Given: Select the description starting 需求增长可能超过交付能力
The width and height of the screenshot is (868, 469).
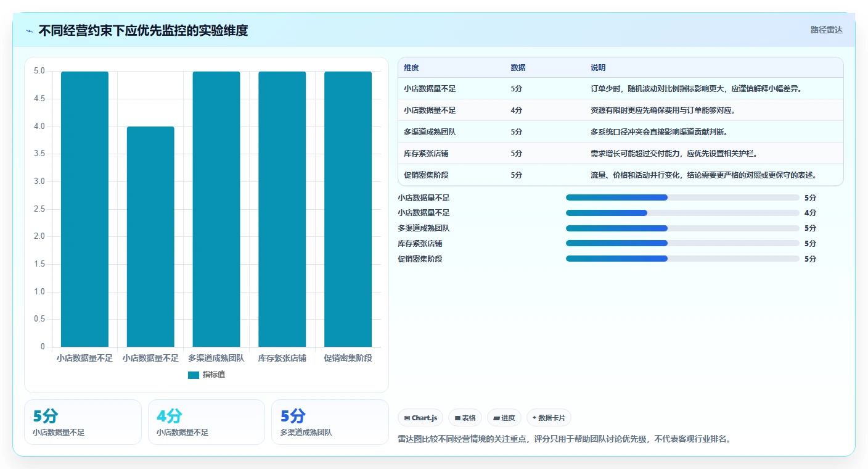Looking at the screenshot, I should click(674, 154).
